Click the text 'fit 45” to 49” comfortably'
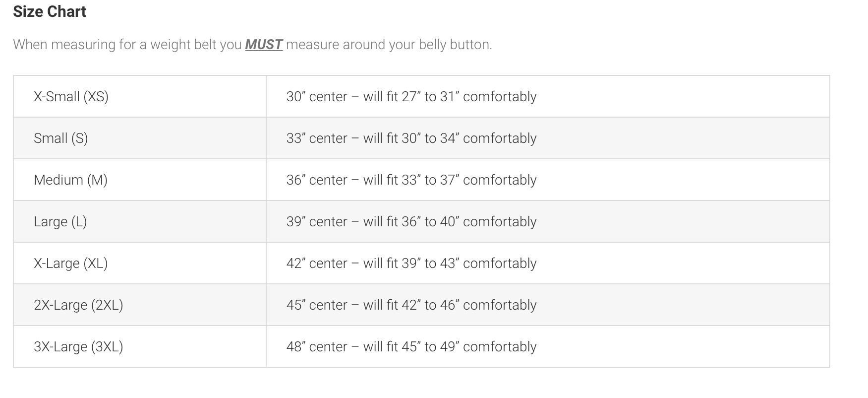Image resolution: width=868 pixels, height=398 pixels. click(462, 346)
